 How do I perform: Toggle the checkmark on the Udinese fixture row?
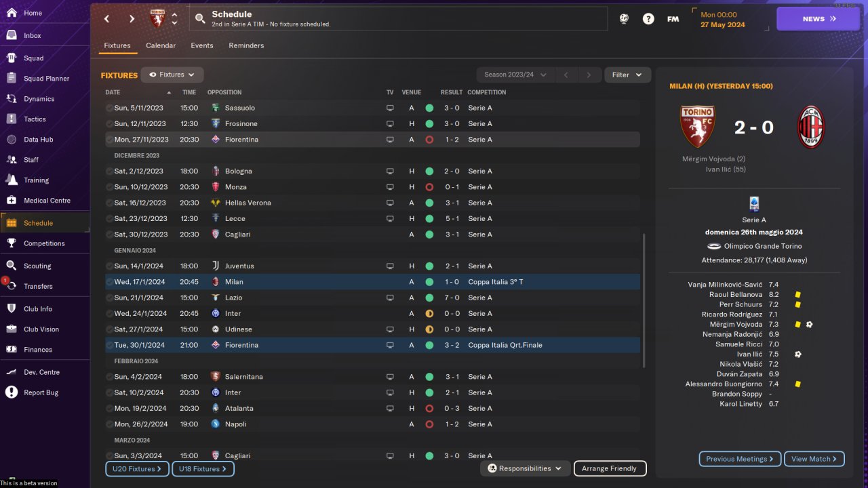tap(109, 329)
